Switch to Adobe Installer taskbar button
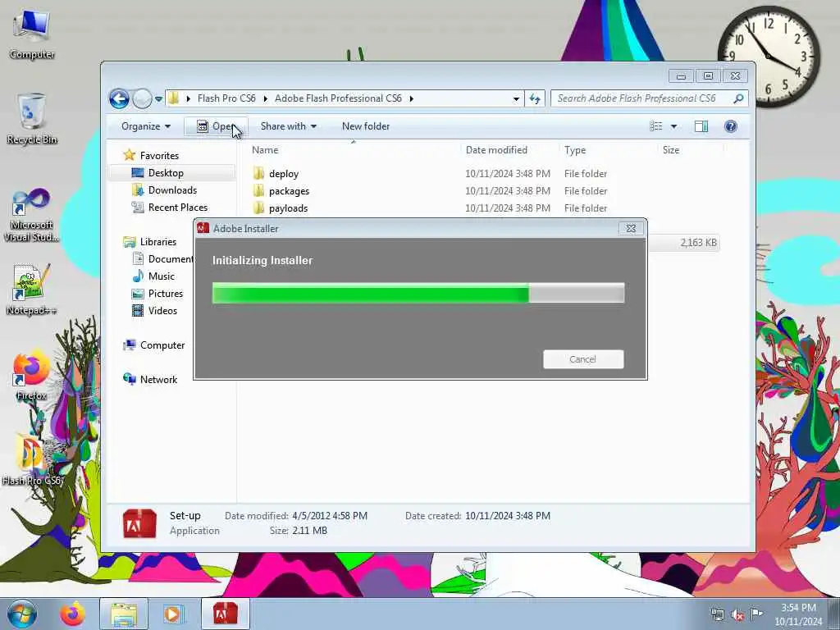Screen dimensions: 840x630 point(226,614)
